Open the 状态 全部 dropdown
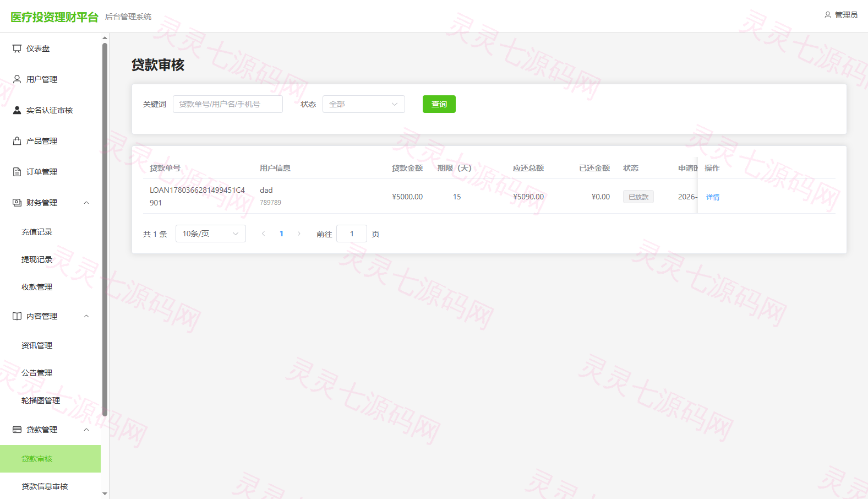Viewport: 868px width, 499px height. click(x=364, y=104)
